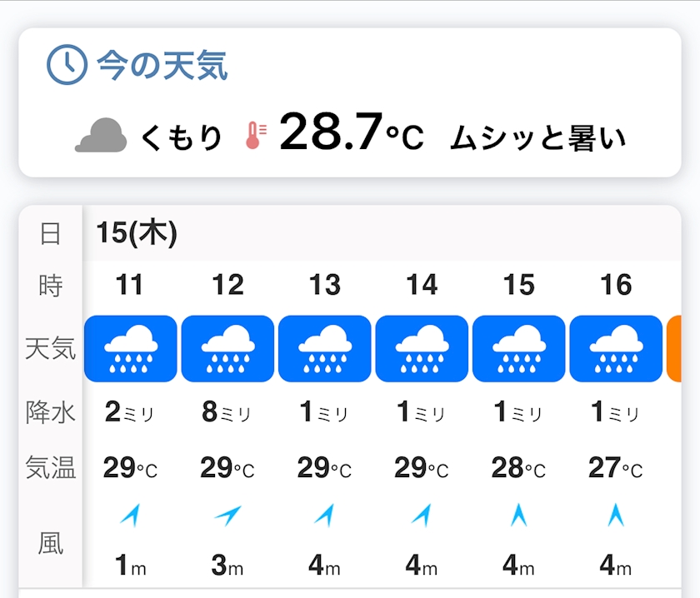Click the 8ミリ precipitation value
The image size is (700, 598).
point(227,412)
